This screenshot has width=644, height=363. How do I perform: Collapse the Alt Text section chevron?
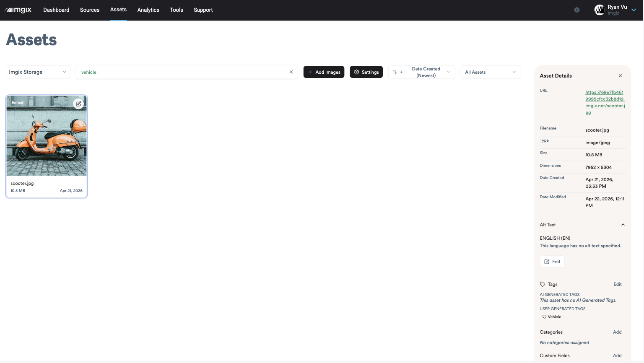pyautogui.click(x=623, y=225)
